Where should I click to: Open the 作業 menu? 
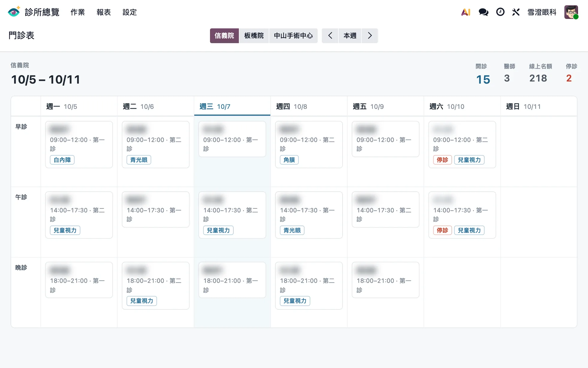coord(78,12)
